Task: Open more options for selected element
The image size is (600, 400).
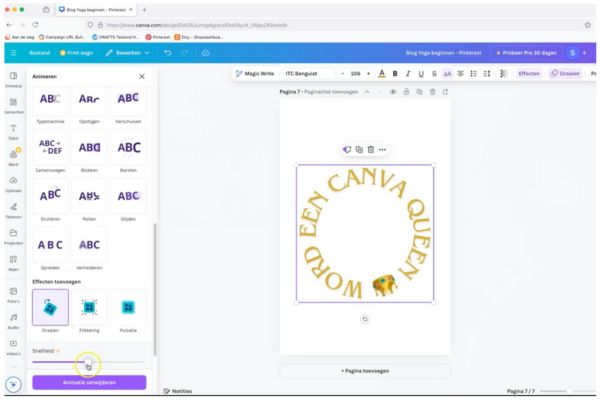Action: (x=382, y=149)
